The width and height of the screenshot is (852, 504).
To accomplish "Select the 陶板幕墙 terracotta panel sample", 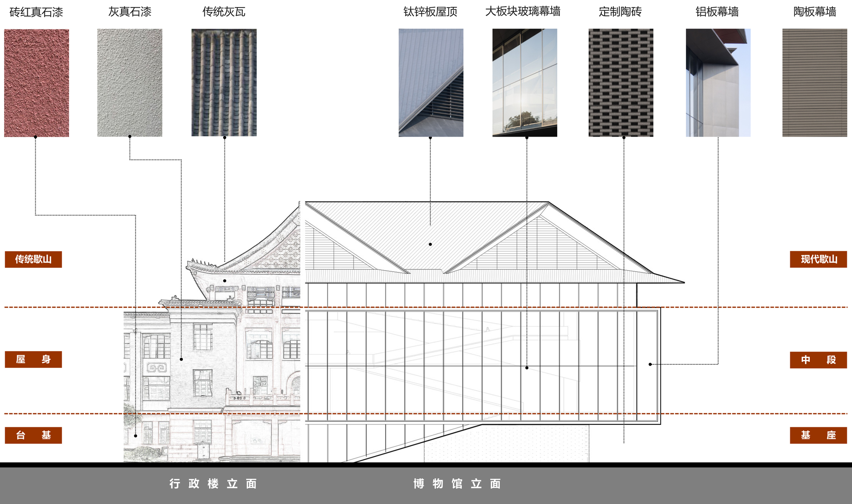I will (x=815, y=82).
